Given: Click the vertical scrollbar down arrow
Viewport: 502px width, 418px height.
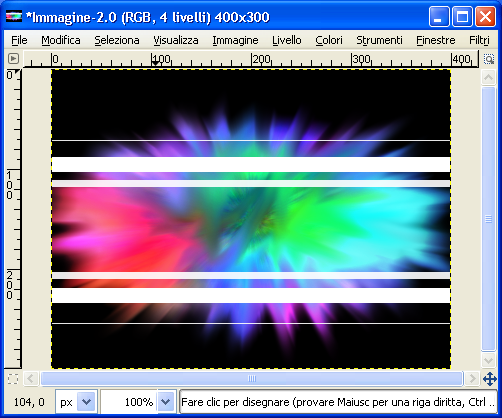Looking at the screenshot, I should coord(488,360).
